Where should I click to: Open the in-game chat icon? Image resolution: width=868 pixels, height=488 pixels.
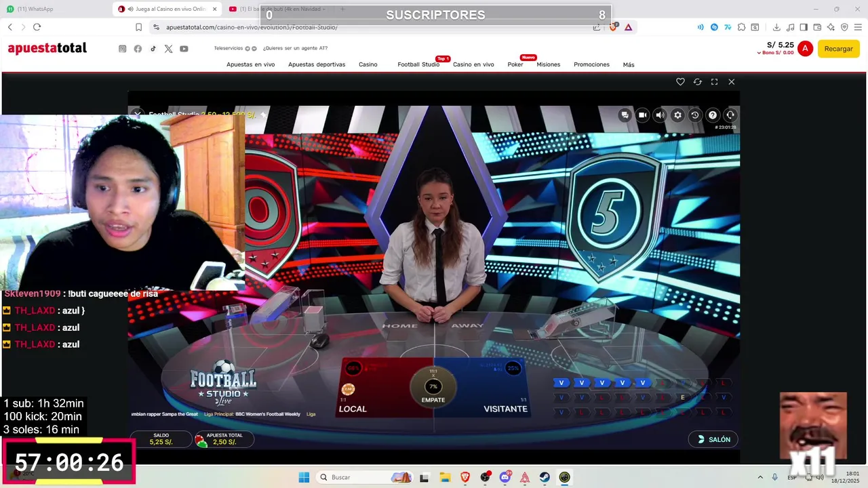pyautogui.click(x=625, y=115)
